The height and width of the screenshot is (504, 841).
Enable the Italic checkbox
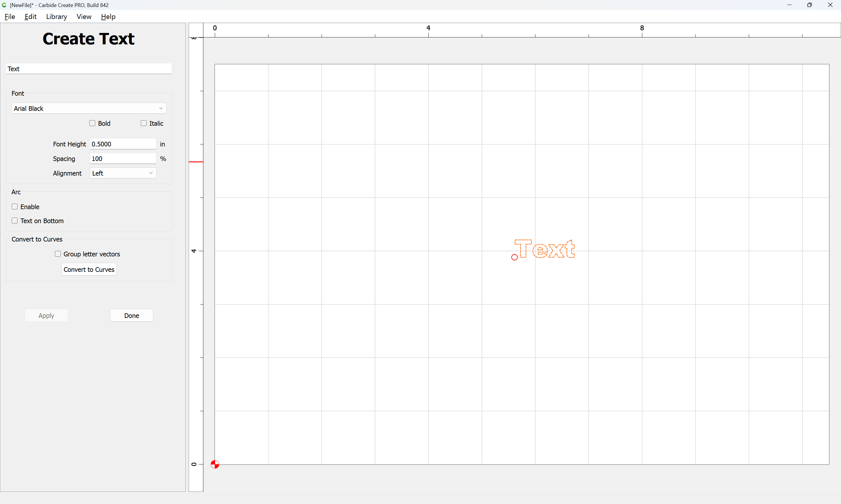(x=144, y=123)
